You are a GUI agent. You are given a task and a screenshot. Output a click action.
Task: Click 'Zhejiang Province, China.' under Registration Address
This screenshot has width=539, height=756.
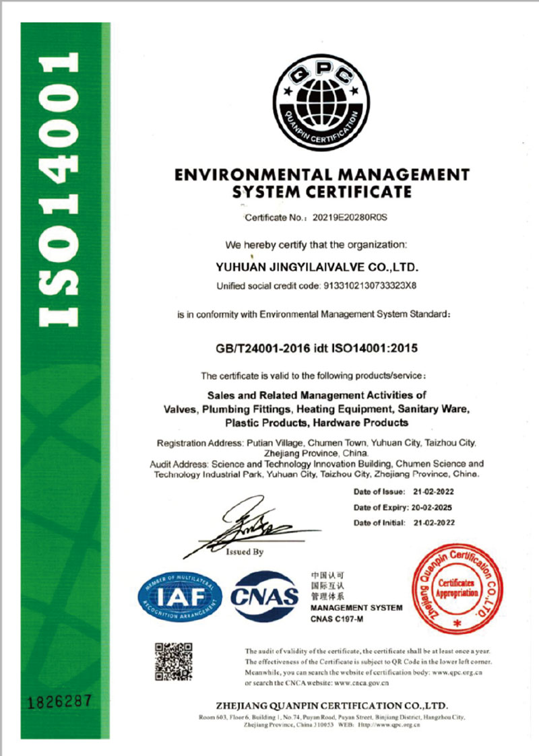[317, 453]
